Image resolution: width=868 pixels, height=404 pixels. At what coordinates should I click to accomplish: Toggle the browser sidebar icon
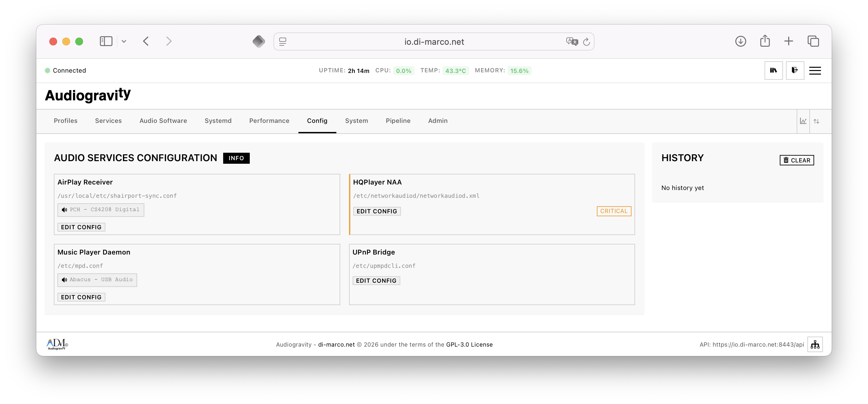pos(106,41)
